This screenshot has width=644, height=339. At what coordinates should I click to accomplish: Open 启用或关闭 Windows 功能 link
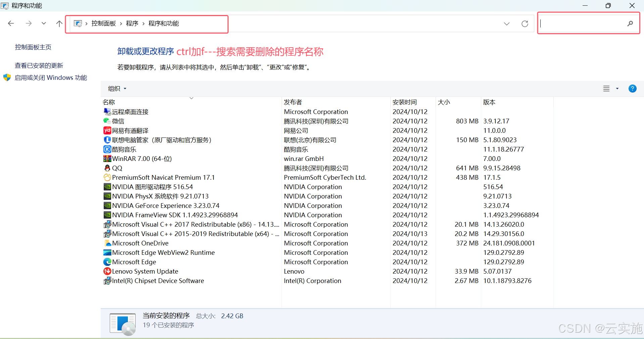tap(51, 77)
